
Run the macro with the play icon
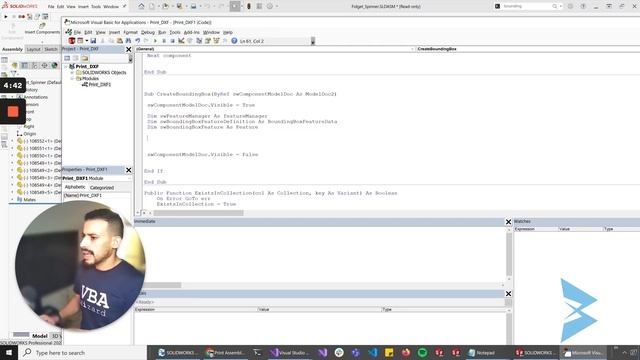(155, 41)
